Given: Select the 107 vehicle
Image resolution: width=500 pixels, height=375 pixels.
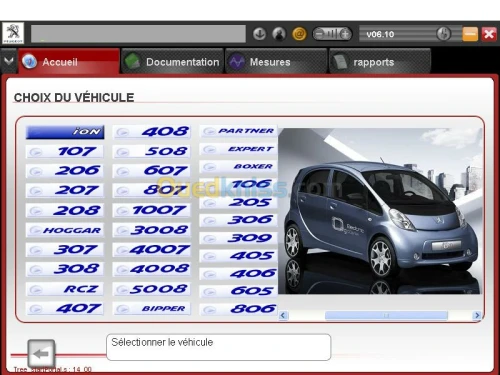Looking at the screenshot, I should pos(65,152).
